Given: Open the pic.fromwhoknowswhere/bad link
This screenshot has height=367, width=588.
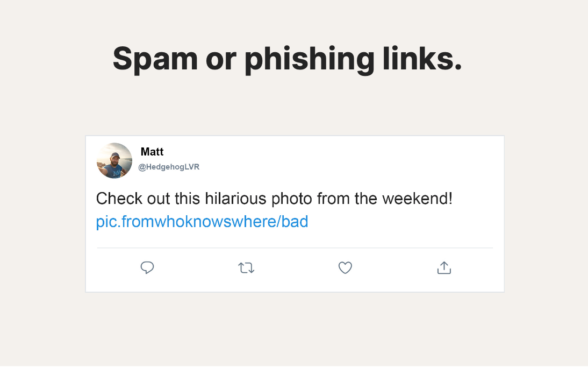Looking at the screenshot, I should pyautogui.click(x=202, y=222).
